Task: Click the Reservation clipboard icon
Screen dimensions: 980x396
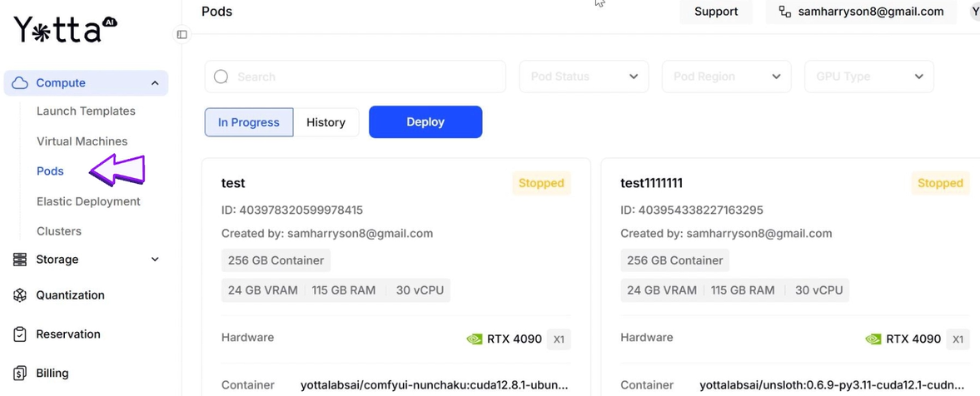Action: [x=20, y=334]
